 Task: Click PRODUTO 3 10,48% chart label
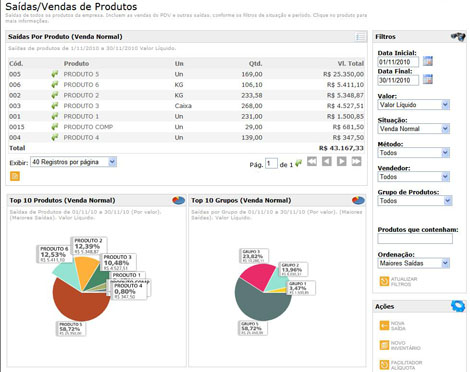119,262
